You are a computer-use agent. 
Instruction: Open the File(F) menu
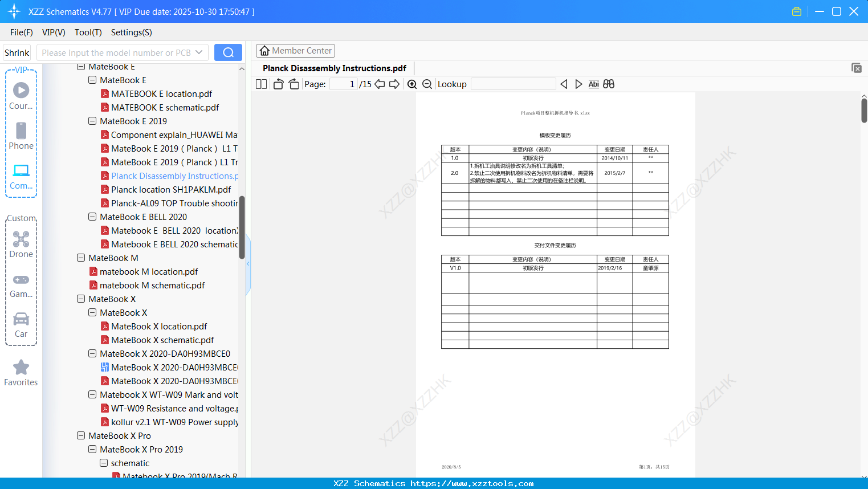(22, 32)
